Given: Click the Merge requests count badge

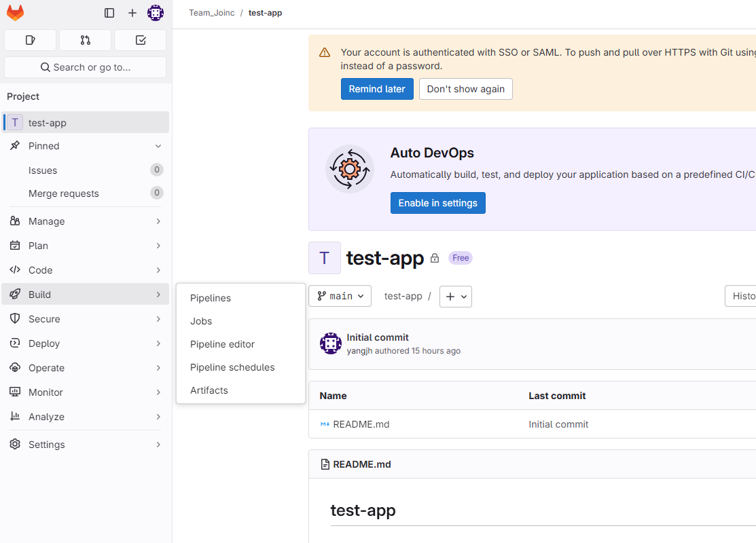Looking at the screenshot, I should (x=157, y=193).
